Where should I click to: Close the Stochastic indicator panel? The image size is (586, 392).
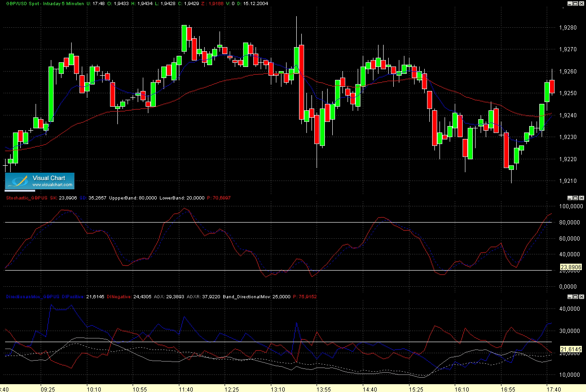tap(581, 198)
